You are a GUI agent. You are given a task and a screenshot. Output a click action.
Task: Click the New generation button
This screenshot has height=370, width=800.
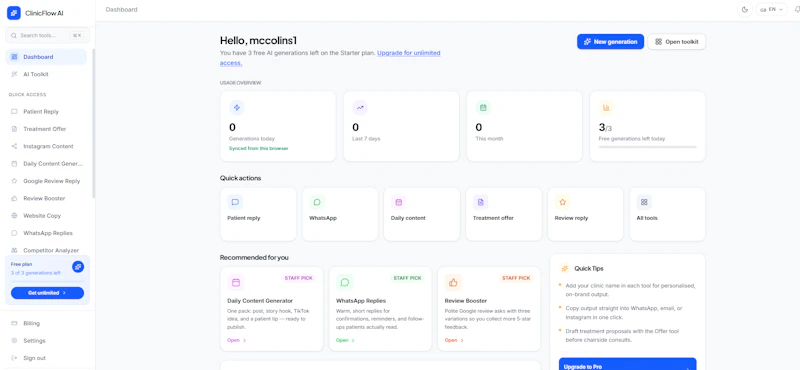coord(610,42)
